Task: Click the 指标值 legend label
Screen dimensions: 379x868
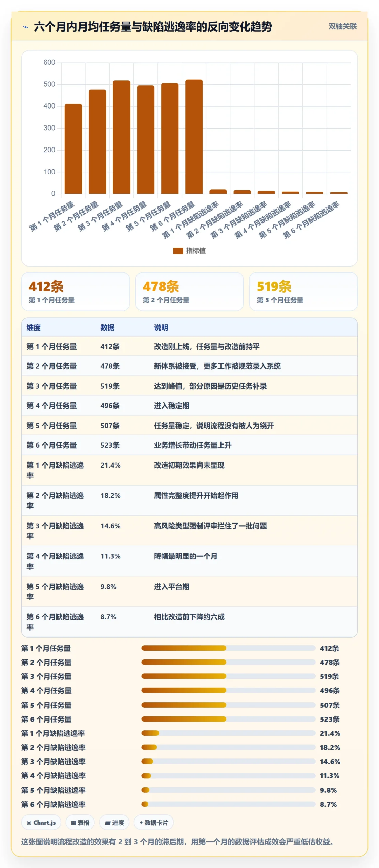Action: click(196, 251)
